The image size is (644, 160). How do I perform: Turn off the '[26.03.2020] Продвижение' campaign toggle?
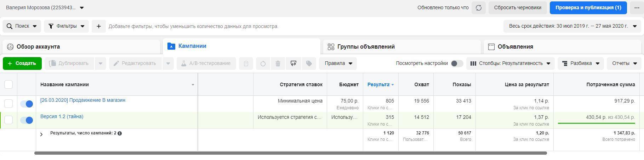point(27,104)
